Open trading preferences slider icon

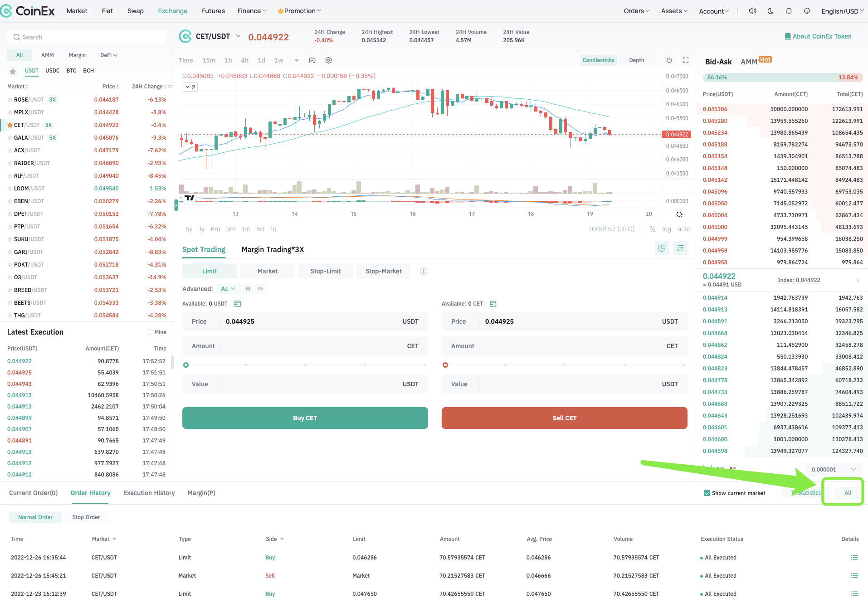tap(680, 248)
